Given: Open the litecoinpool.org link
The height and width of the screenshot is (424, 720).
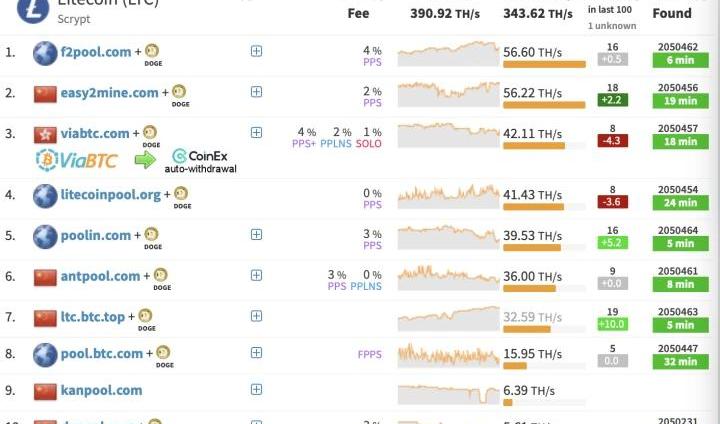Looking at the screenshot, I should tap(110, 194).
